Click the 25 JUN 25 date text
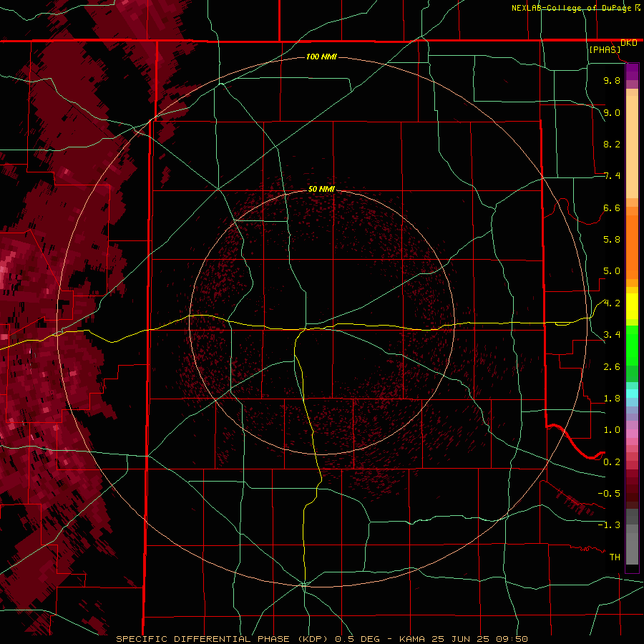The image size is (644, 644). click(x=460, y=639)
